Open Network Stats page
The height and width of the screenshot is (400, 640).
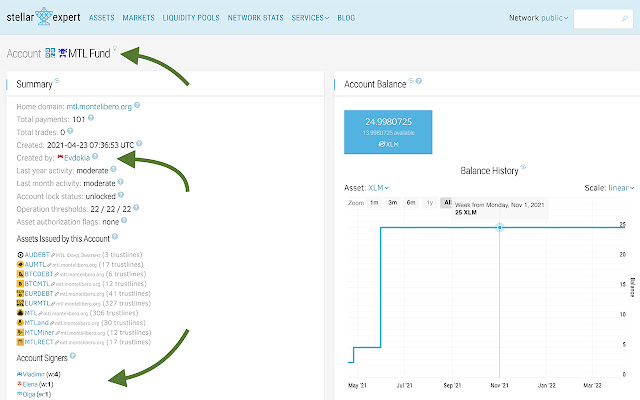tap(256, 18)
